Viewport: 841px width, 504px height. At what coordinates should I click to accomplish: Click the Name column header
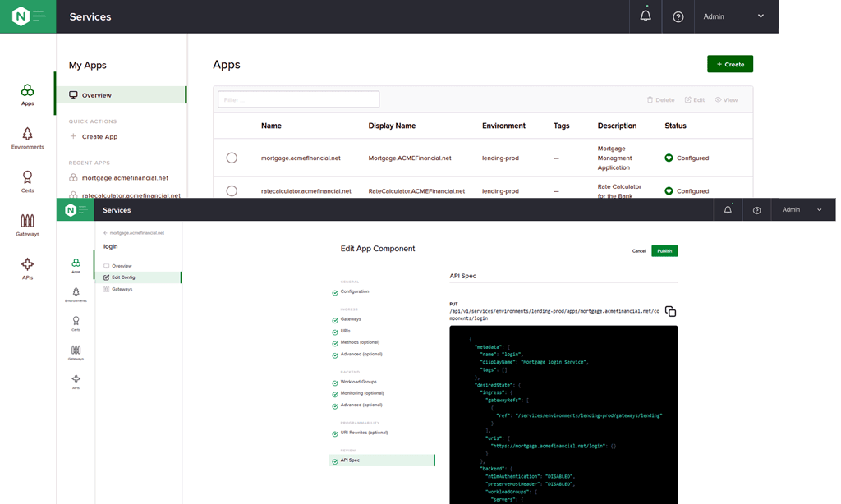[x=271, y=126]
